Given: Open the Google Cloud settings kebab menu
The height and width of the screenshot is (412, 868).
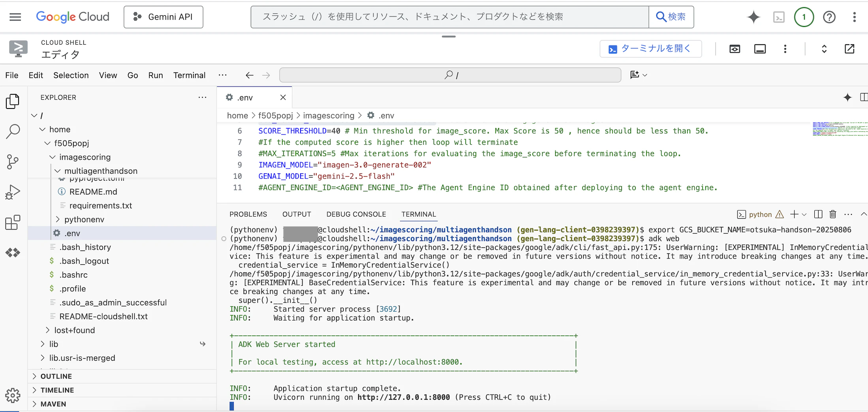Looking at the screenshot, I should (x=854, y=17).
